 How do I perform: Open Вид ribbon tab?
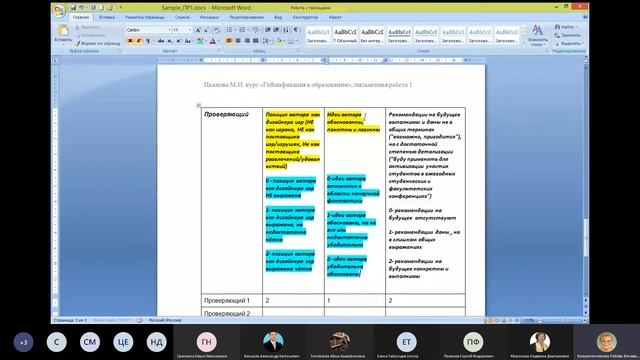pyautogui.click(x=278, y=18)
